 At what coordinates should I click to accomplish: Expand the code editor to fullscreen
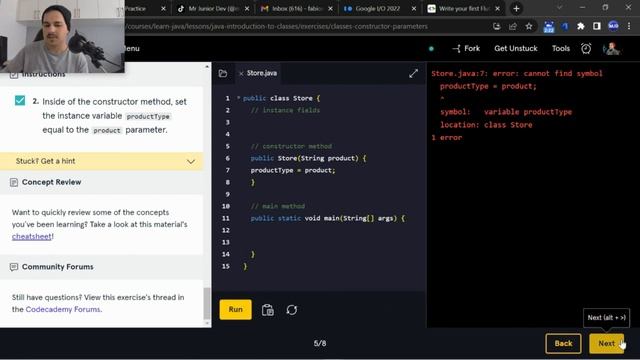(413, 73)
